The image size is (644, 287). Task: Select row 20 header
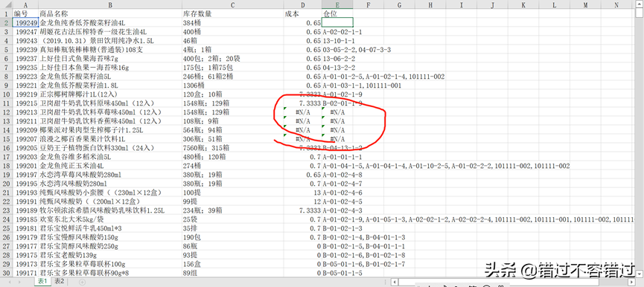coord(6,184)
